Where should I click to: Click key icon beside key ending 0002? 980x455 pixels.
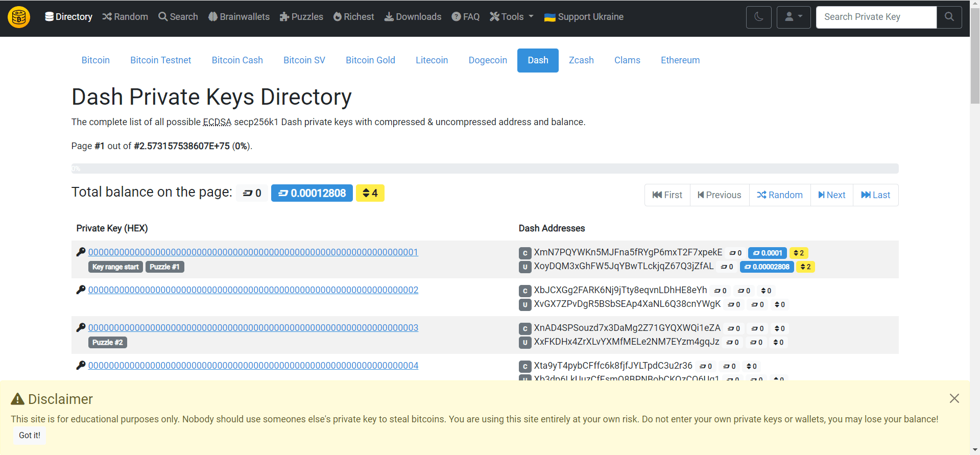(81, 290)
